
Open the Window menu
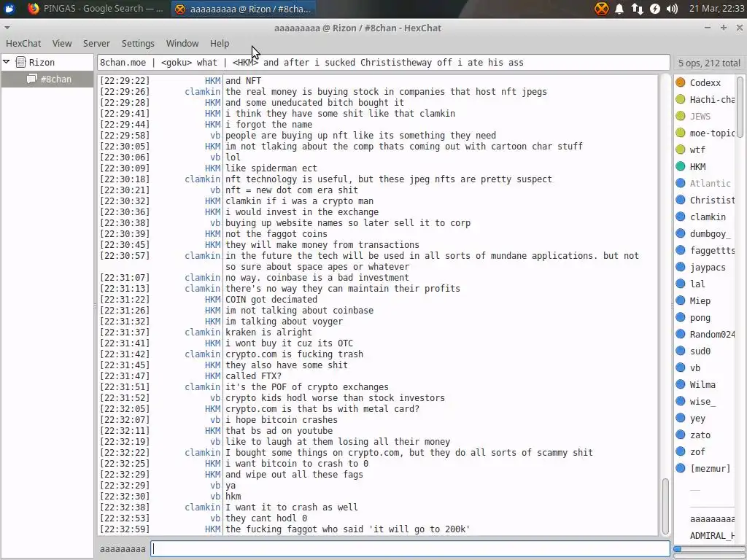pos(182,43)
